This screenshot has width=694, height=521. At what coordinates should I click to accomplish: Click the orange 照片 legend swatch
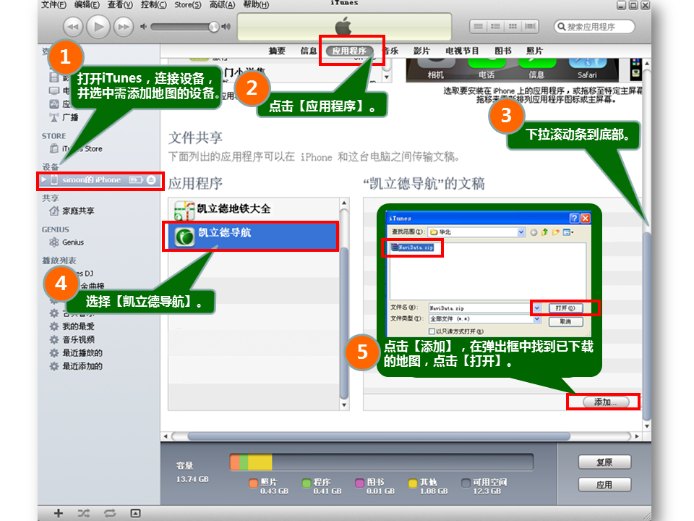[253, 483]
